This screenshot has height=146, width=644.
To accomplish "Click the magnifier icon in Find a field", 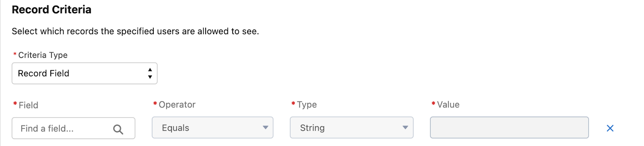I will pos(118,129).
